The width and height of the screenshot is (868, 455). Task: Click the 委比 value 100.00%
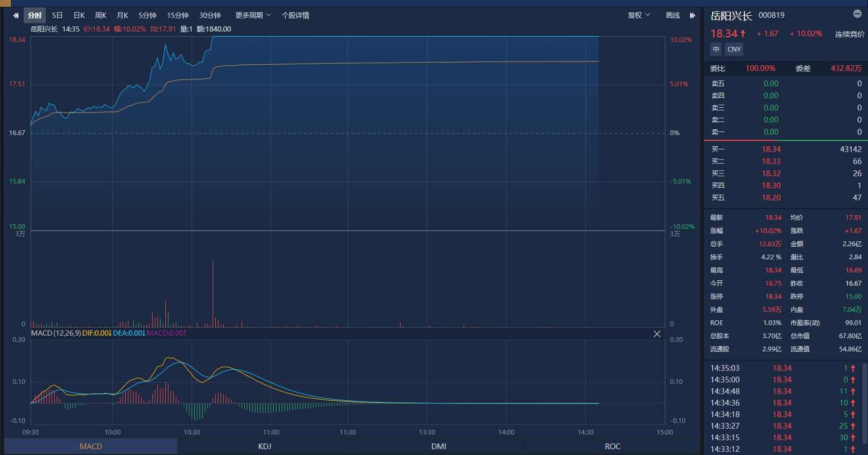760,68
